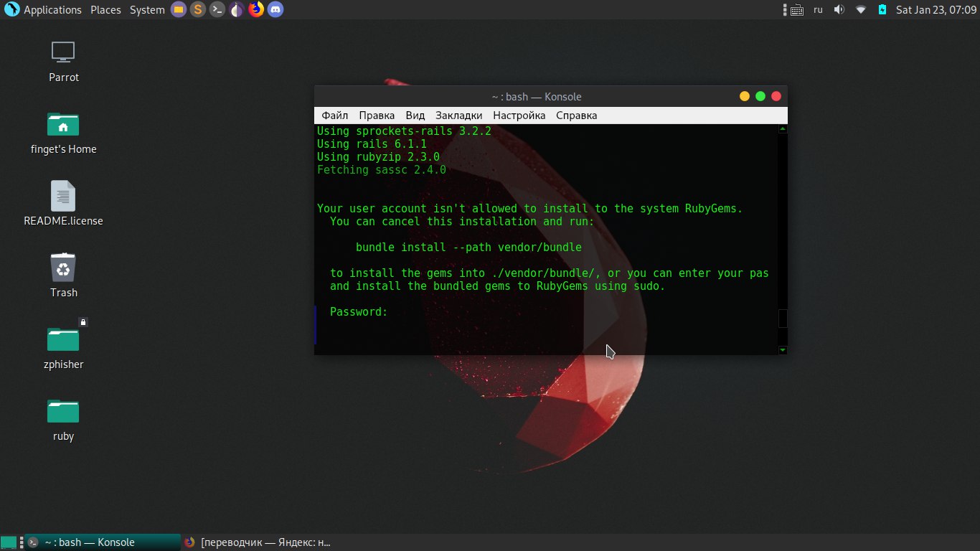The width and height of the screenshot is (980, 551).
Task: Open the clock showing Sat Jan 23, 07:09
Action: pyautogui.click(x=936, y=9)
